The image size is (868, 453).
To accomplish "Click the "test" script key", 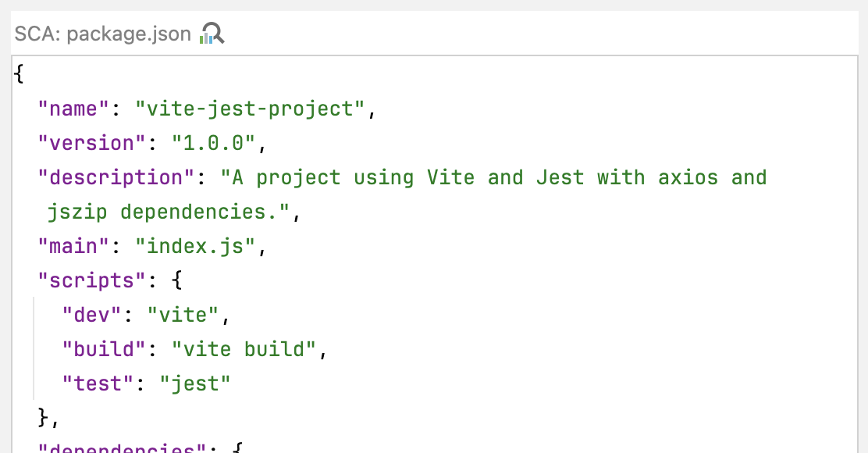I will point(98,383).
